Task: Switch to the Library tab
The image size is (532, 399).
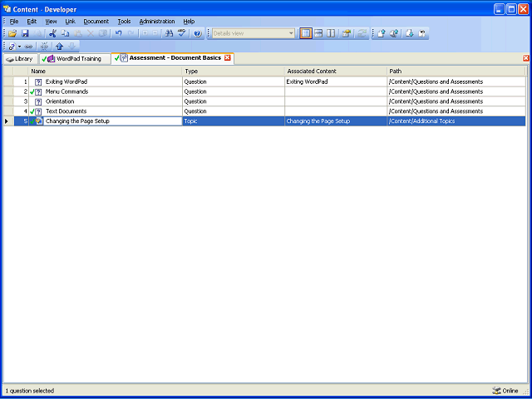Action: click(x=20, y=59)
